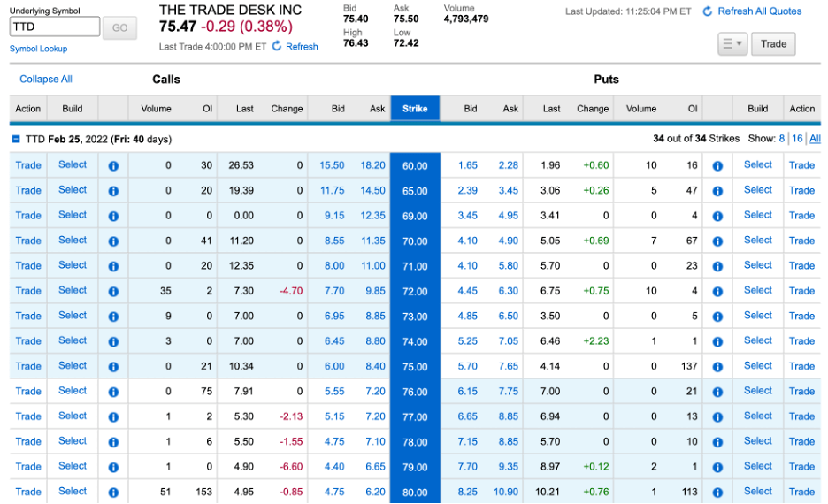Click call ask 14.50 for 65.00 strike
828x504 pixels.
[372, 190]
